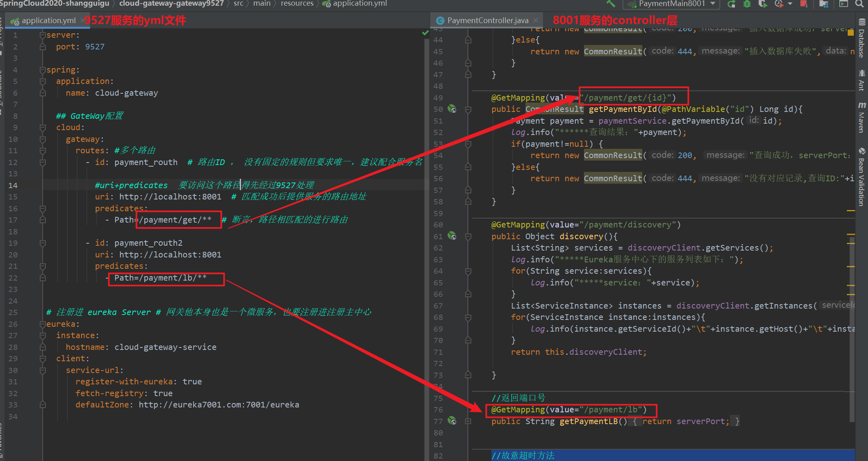The height and width of the screenshot is (461, 868).
Task: Collapse the spring block at line 4
Action: click(43, 70)
